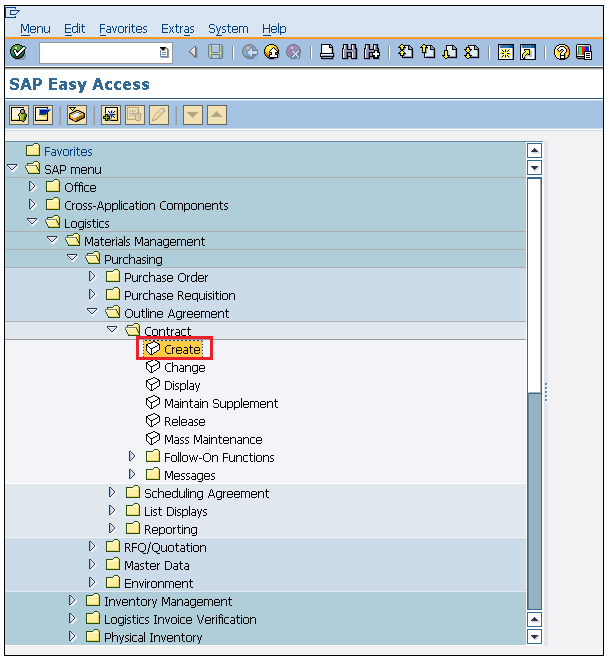610x661 pixels.
Task: Click the SAP Business Workplace icon
Action: pyautogui.click(x=77, y=115)
